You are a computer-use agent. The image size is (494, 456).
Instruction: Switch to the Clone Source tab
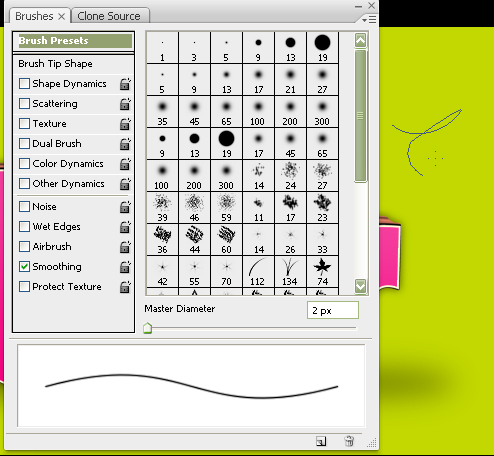pos(110,16)
